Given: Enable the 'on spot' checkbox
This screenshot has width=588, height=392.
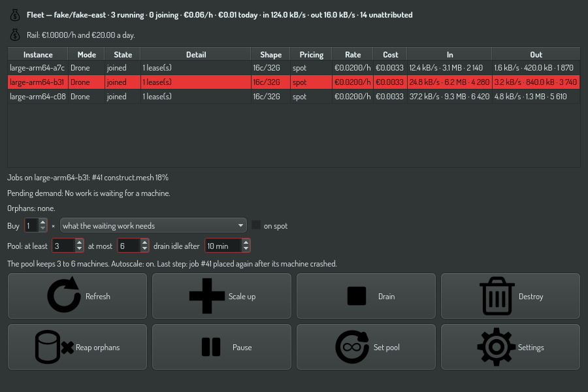Looking at the screenshot, I should coord(255,225).
